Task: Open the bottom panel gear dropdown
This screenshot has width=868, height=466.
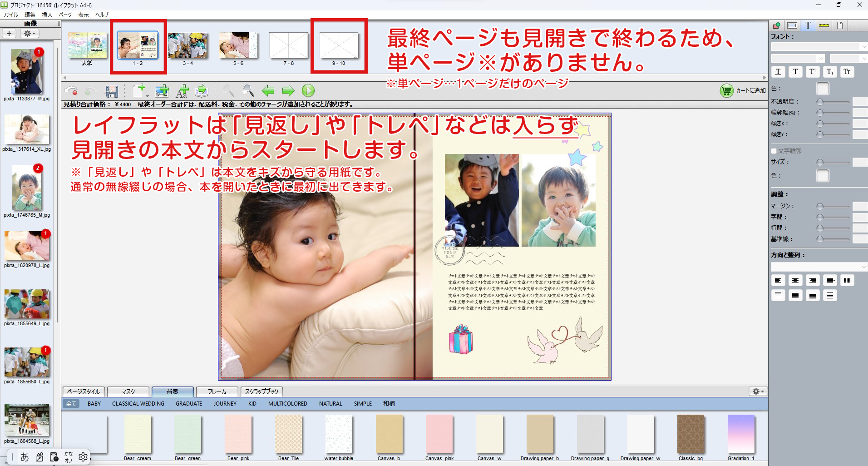Action: [x=758, y=392]
